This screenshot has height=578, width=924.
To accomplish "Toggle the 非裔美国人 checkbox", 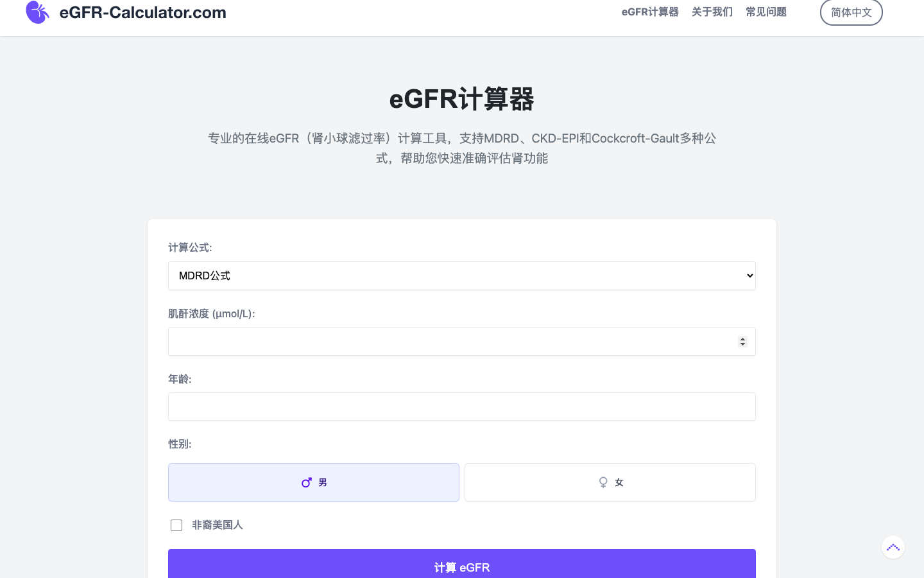I will (x=176, y=525).
